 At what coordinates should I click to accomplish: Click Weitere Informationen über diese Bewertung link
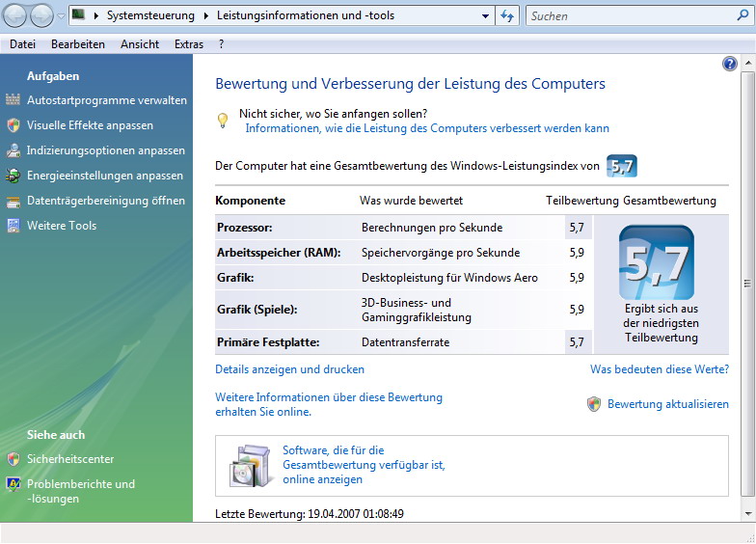[329, 404]
